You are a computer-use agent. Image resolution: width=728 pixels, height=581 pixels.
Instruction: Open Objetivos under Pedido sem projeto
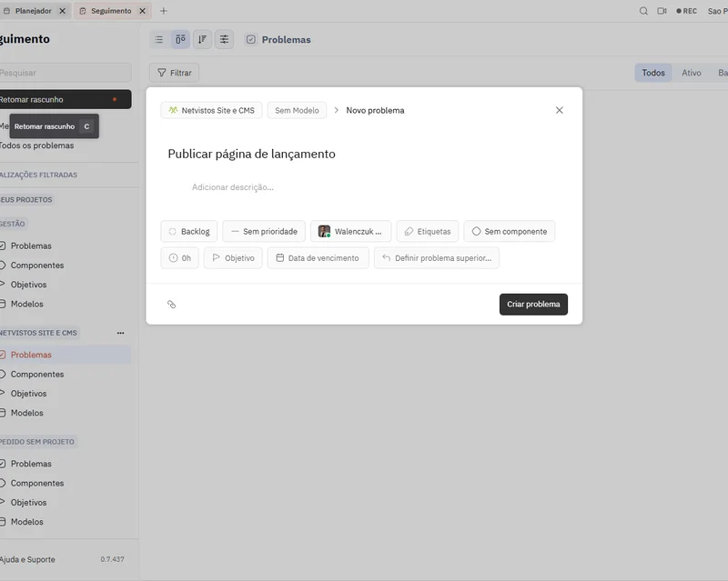click(29, 503)
